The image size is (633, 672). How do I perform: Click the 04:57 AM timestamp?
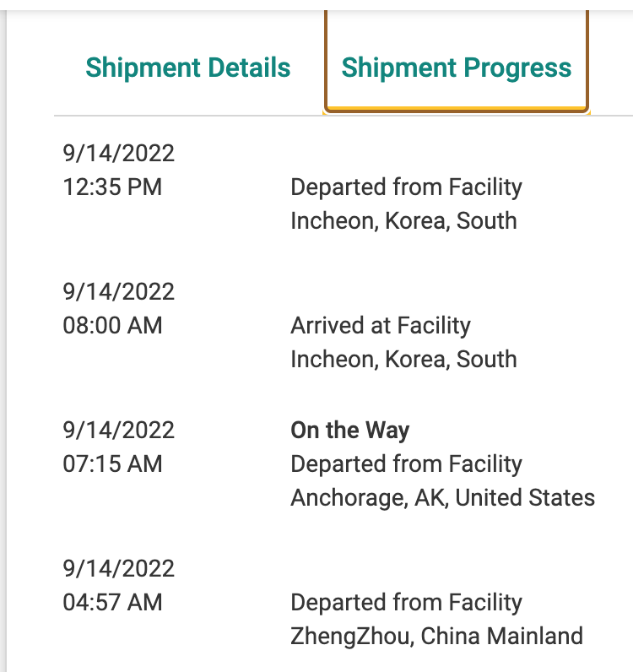click(113, 602)
